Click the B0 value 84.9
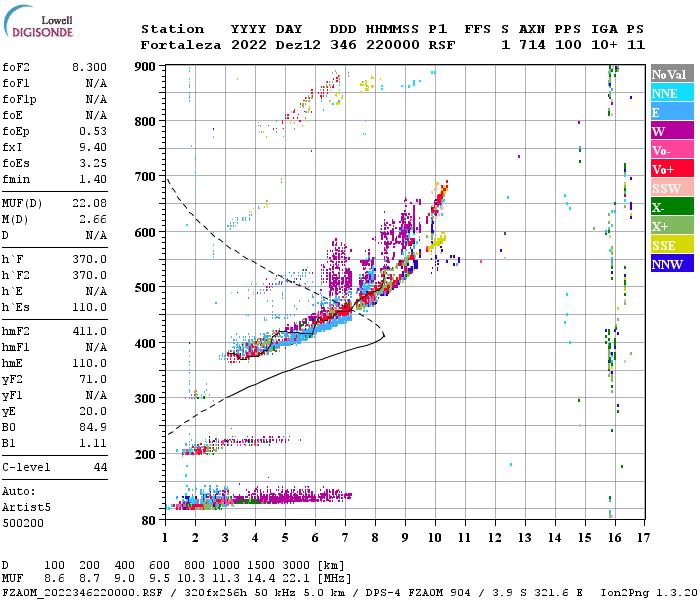 (x=93, y=428)
